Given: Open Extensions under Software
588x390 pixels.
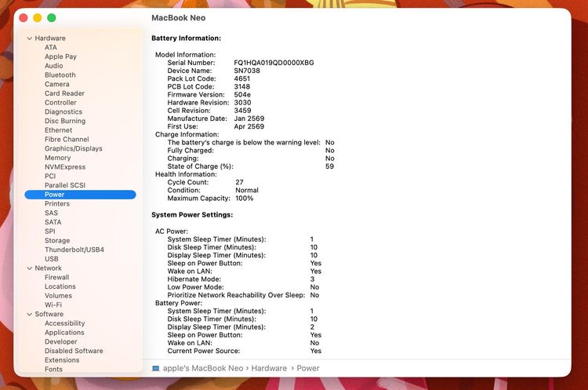Looking at the screenshot, I should (x=62, y=360).
